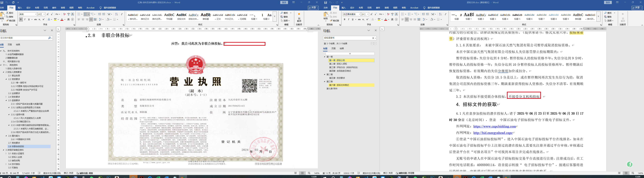Toggle character border in the right Word window
644x178 pixels.
396,14
